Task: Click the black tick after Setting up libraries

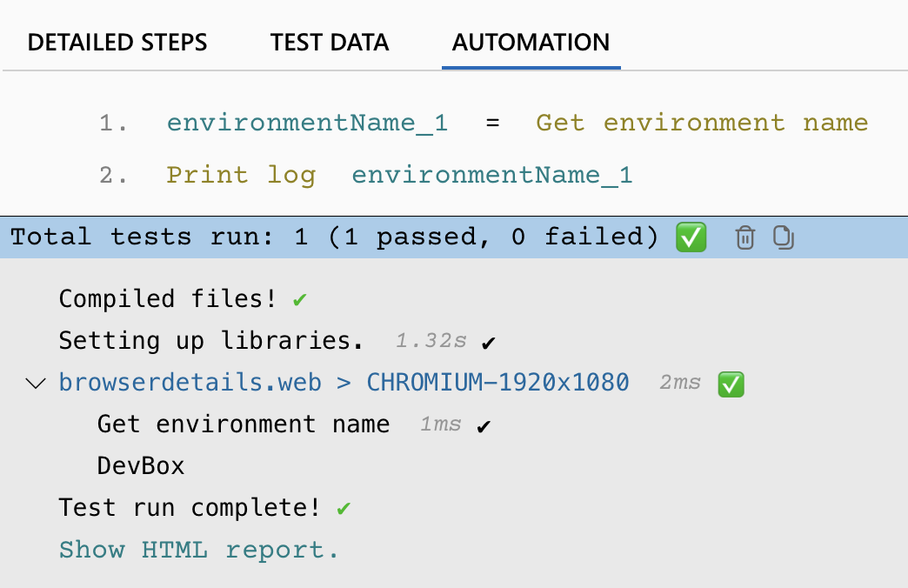Action: pos(489,342)
